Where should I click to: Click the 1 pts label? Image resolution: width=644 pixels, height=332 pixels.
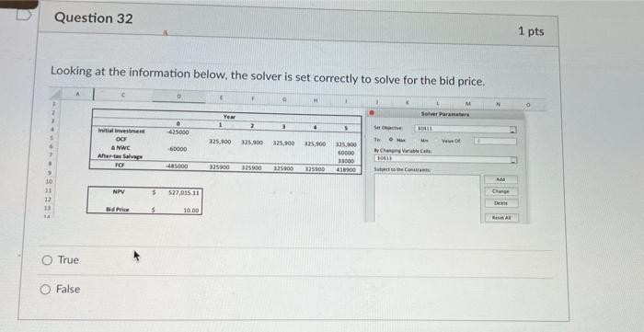tap(531, 31)
